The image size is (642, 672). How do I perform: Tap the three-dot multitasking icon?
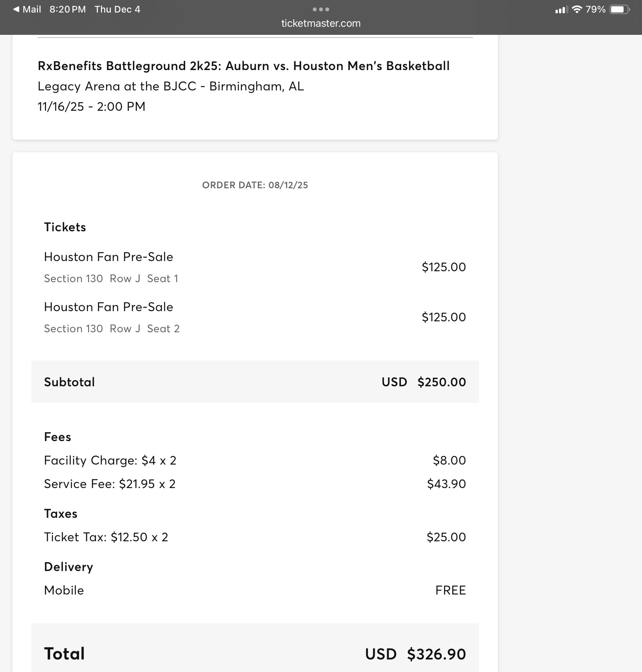[x=321, y=9]
